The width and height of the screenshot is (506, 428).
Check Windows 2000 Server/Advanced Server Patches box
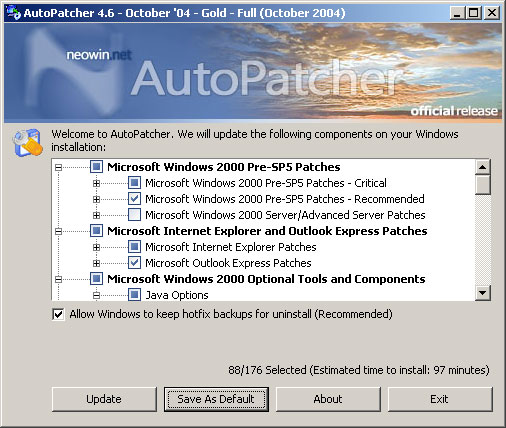134,214
